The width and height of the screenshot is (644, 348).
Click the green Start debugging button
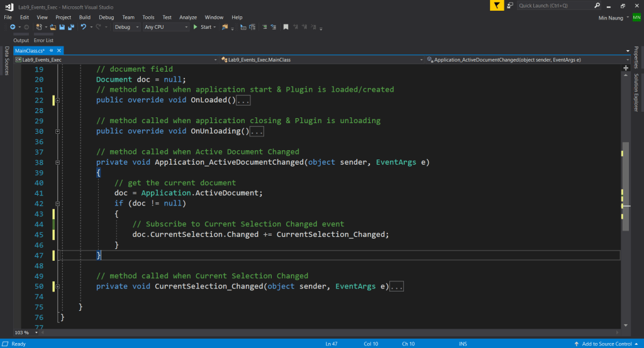click(203, 27)
